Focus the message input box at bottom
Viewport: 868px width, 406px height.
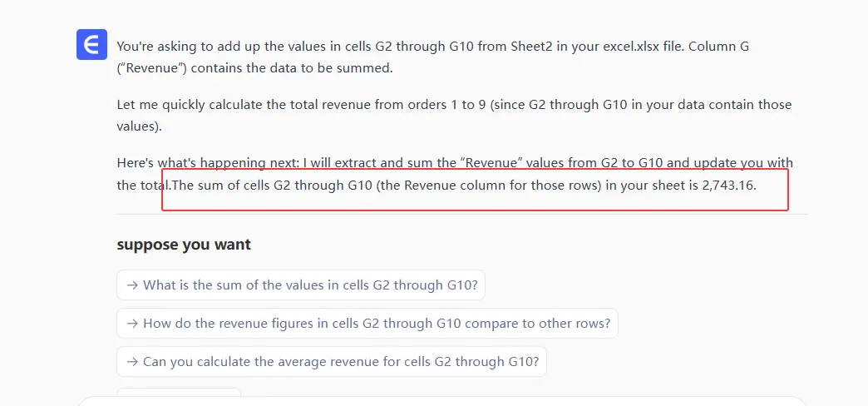pos(441,401)
